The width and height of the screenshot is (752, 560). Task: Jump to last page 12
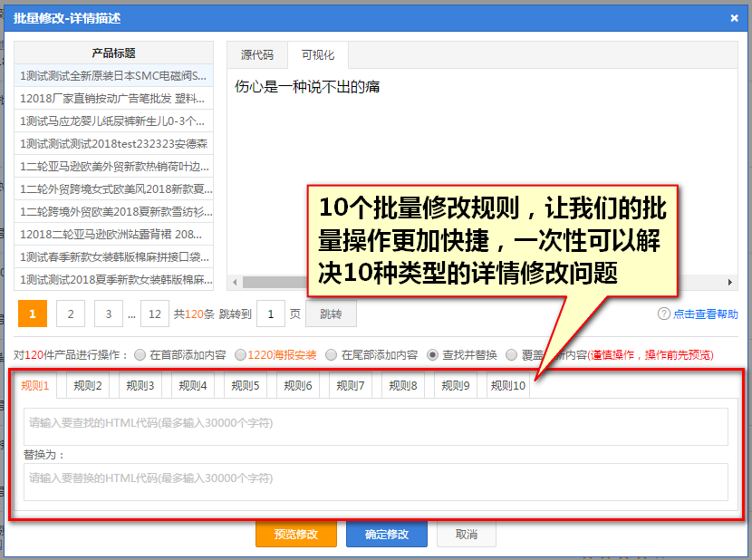tap(155, 314)
